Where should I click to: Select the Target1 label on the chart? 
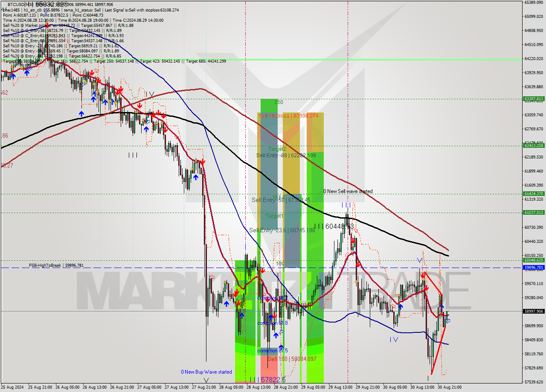pos(274,216)
